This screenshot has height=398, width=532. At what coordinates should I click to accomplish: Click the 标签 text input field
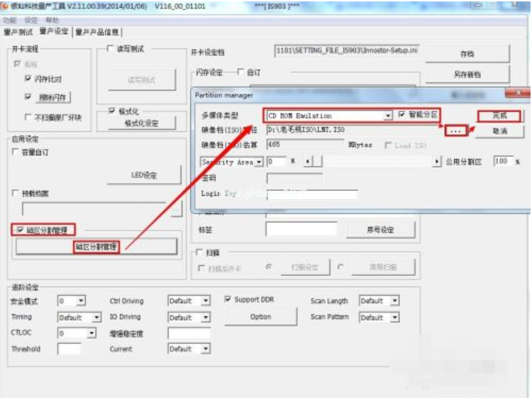click(x=301, y=229)
